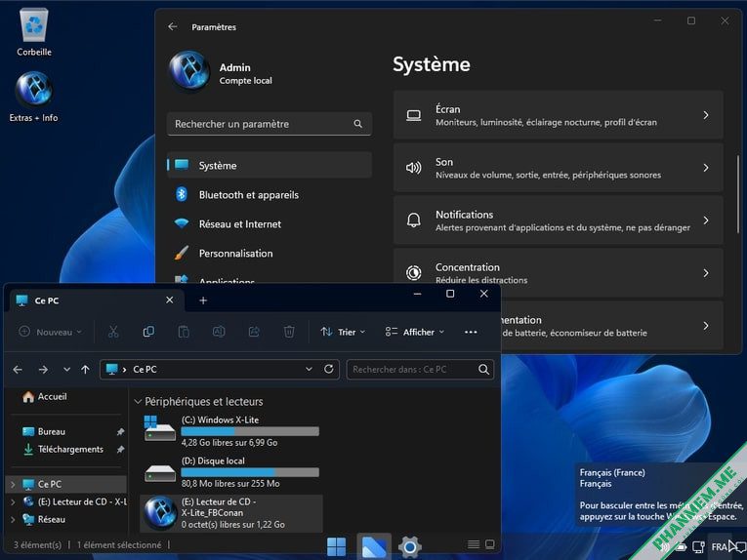The image size is (747, 560).
Task: Click the Paste icon in Explorer toolbar
Action: point(184,332)
